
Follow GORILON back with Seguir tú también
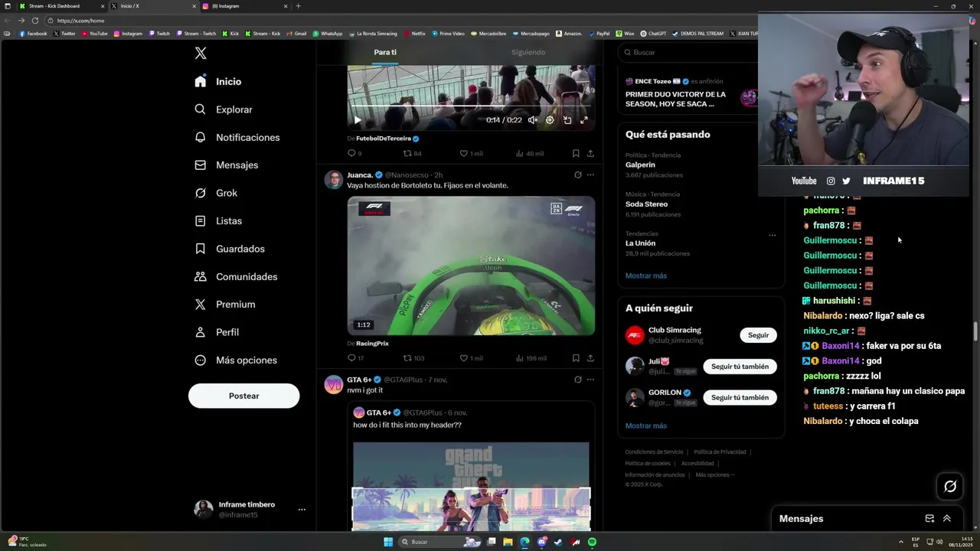(740, 397)
